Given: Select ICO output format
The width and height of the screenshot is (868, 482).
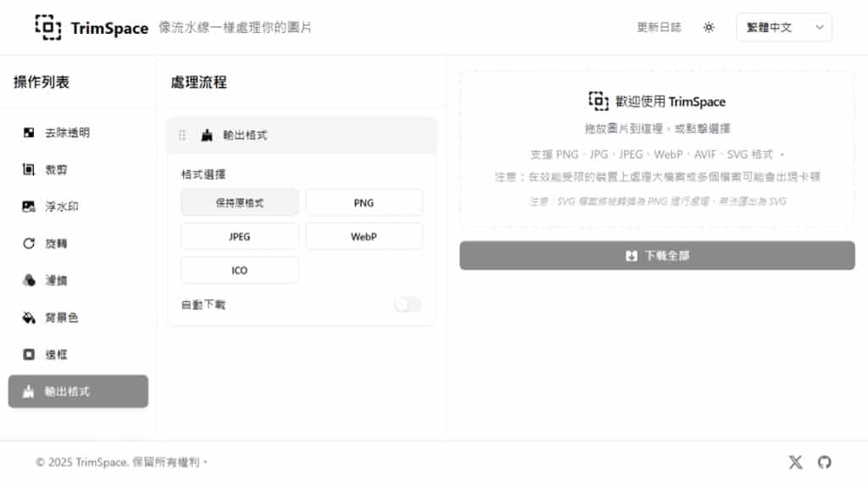Looking at the screenshot, I should point(240,270).
